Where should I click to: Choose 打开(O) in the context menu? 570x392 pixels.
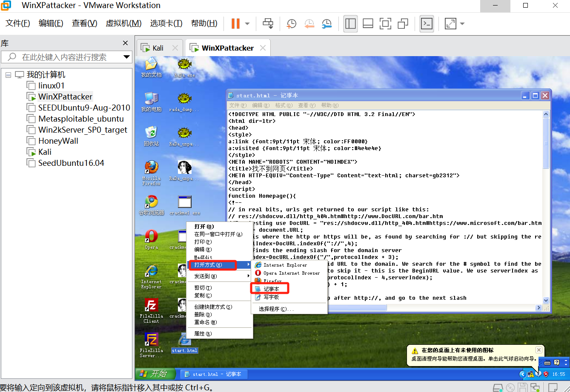[x=204, y=227]
